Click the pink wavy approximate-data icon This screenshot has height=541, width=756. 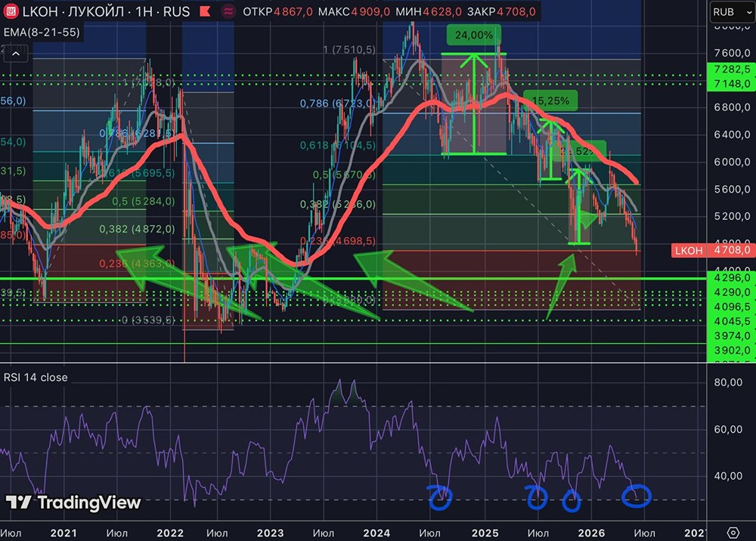click(x=228, y=11)
